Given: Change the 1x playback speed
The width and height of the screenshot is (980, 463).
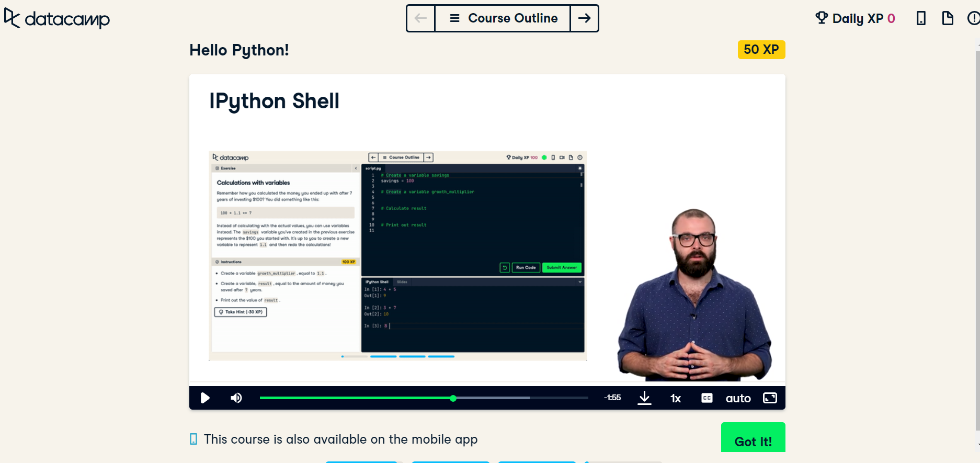Looking at the screenshot, I should [676, 399].
